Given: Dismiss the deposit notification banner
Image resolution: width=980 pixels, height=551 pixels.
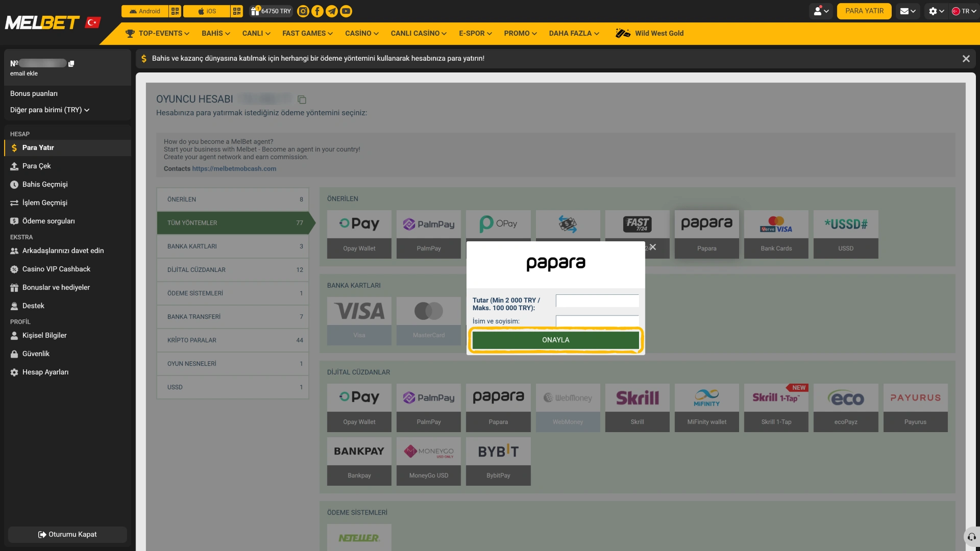Looking at the screenshot, I should [x=966, y=59].
